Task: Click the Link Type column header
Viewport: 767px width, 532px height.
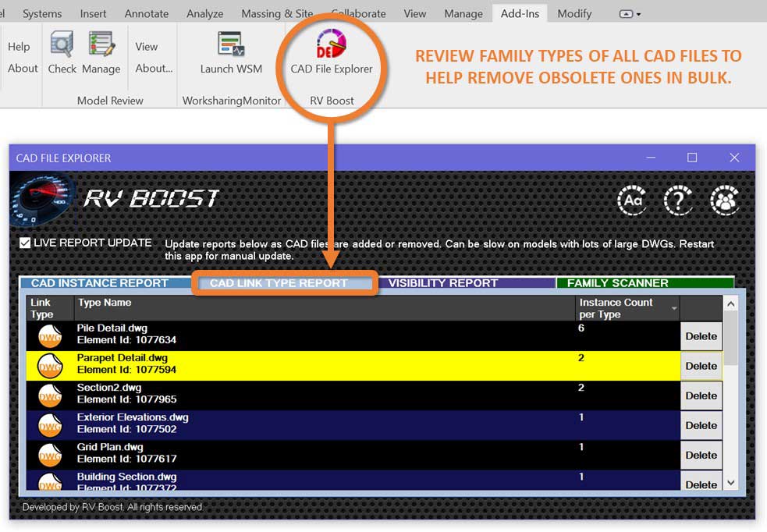Action: (x=51, y=308)
